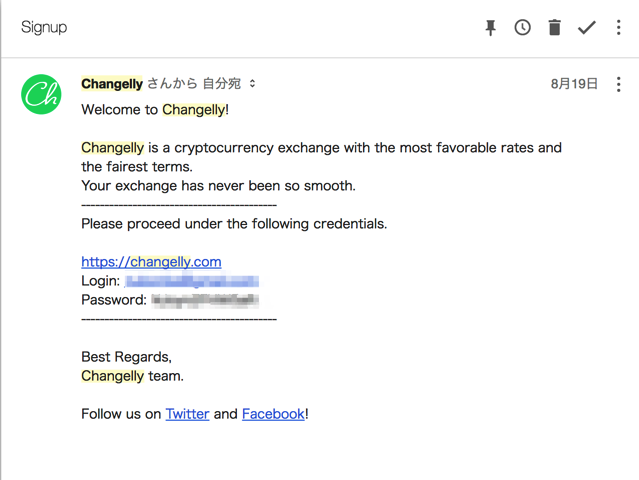Delete the email using trash icon
This screenshot has width=639, height=480.
point(554,28)
